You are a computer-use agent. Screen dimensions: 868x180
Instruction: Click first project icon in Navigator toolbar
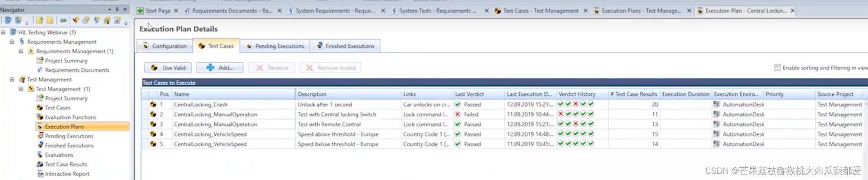(x=8, y=20)
